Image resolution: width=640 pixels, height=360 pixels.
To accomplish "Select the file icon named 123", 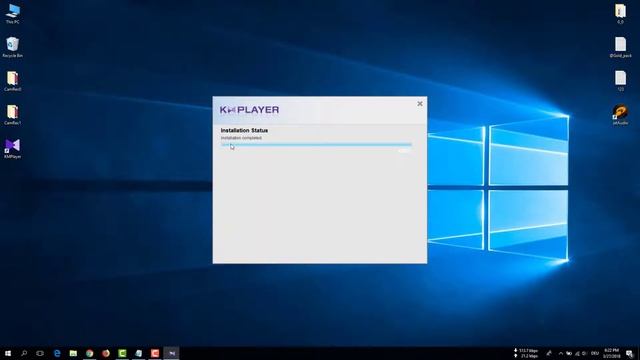I will tap(620, 81).
